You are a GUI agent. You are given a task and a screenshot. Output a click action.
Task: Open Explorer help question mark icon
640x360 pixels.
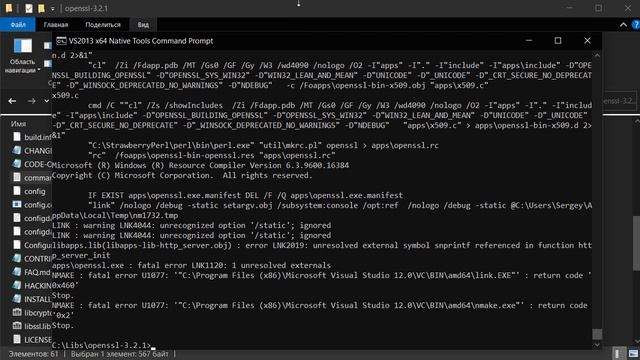[636, 25]
